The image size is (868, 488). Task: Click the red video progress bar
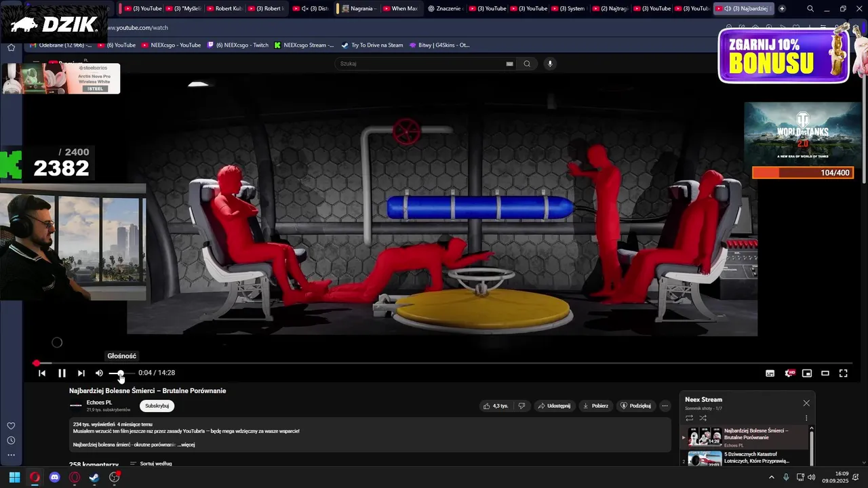[x=444, y=363]
